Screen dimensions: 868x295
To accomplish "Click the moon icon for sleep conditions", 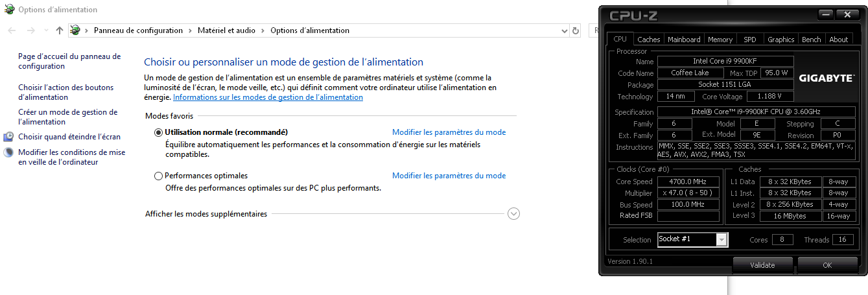I will pos(8,153).
